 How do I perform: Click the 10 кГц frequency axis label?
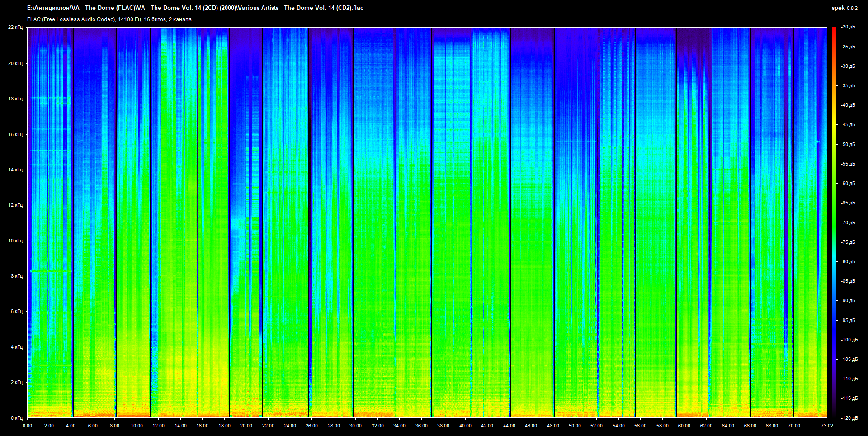pyautogui.click(x=15, y=241)
